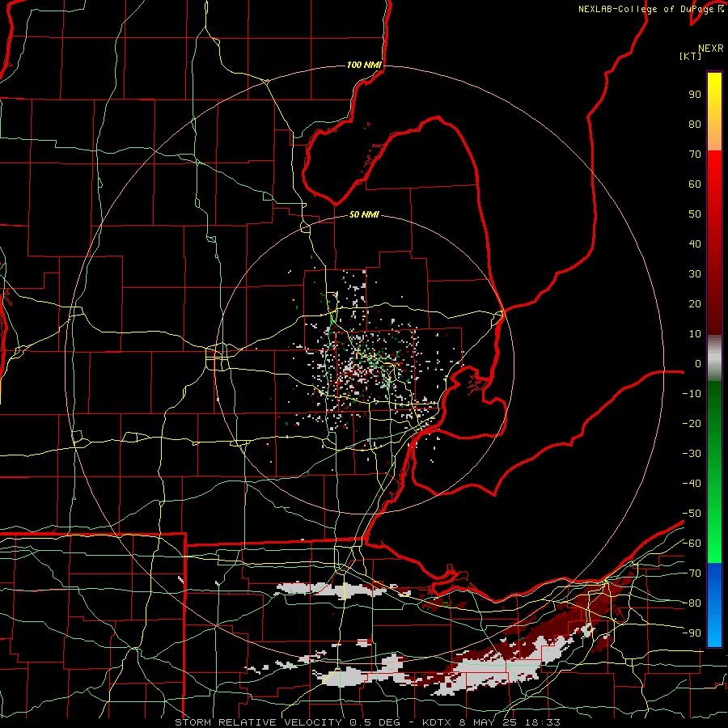Click the 0 value on the velocity scale
Screen dimensions: 728x728
pos(698,363)
